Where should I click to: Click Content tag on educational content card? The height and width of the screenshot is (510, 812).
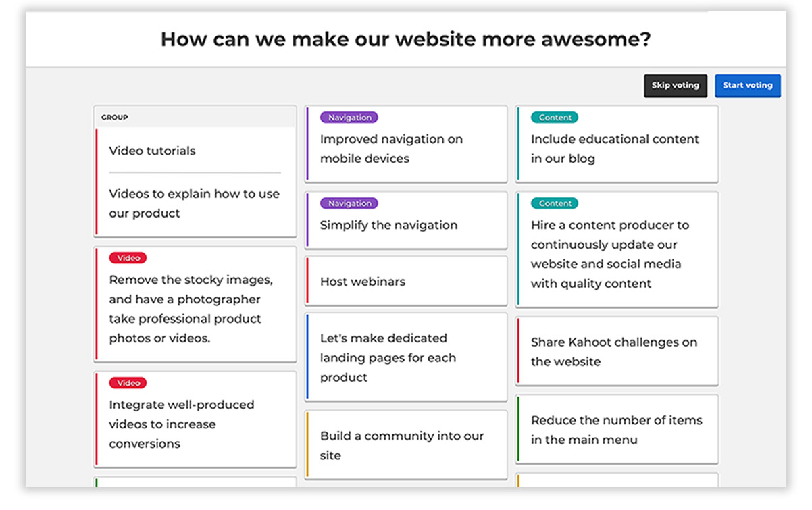pyautogui.click(x=555, y=118)
